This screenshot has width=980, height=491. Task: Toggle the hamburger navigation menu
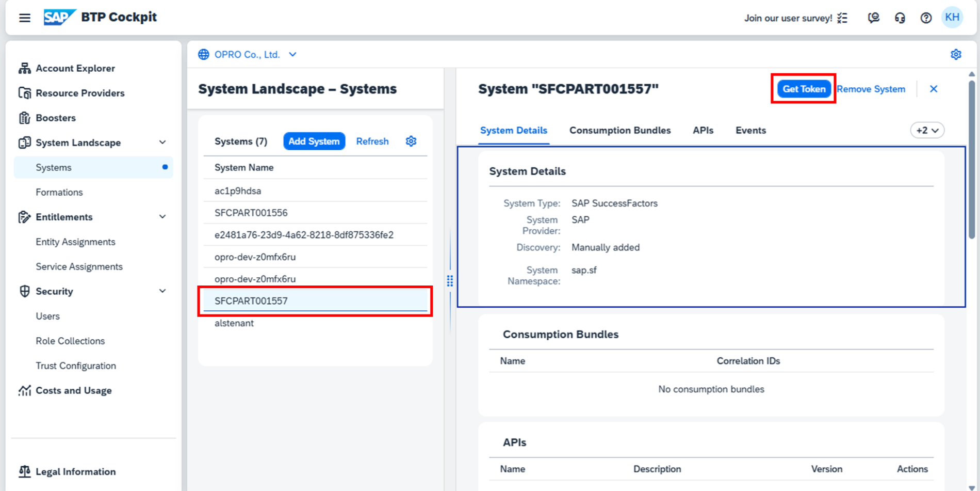point(24,18)
